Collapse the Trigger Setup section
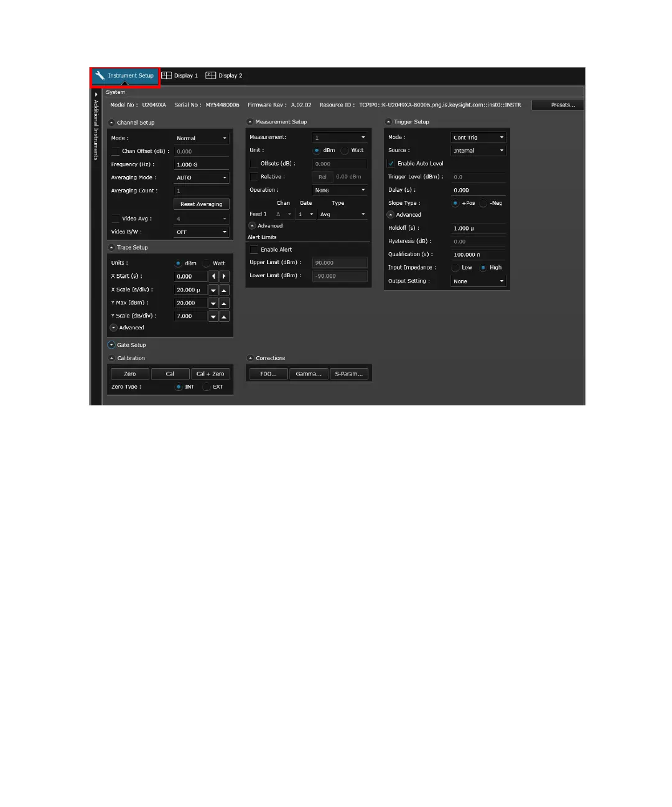The image size is (672, 807). pyautogui.click(x=389, y=122)
